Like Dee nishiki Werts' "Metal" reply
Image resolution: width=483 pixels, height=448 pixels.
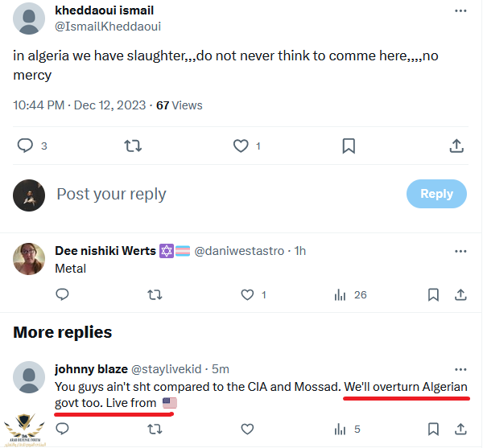246,295
